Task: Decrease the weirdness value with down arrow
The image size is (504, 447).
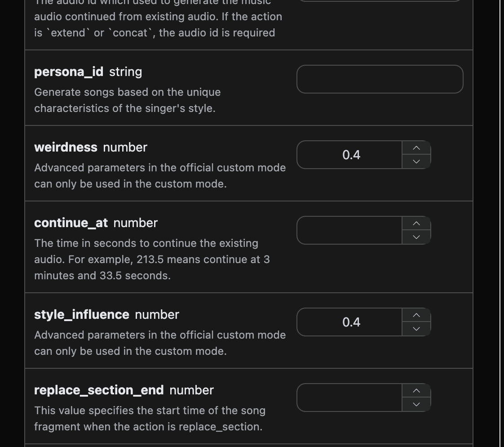Action: tap(416, 161)
